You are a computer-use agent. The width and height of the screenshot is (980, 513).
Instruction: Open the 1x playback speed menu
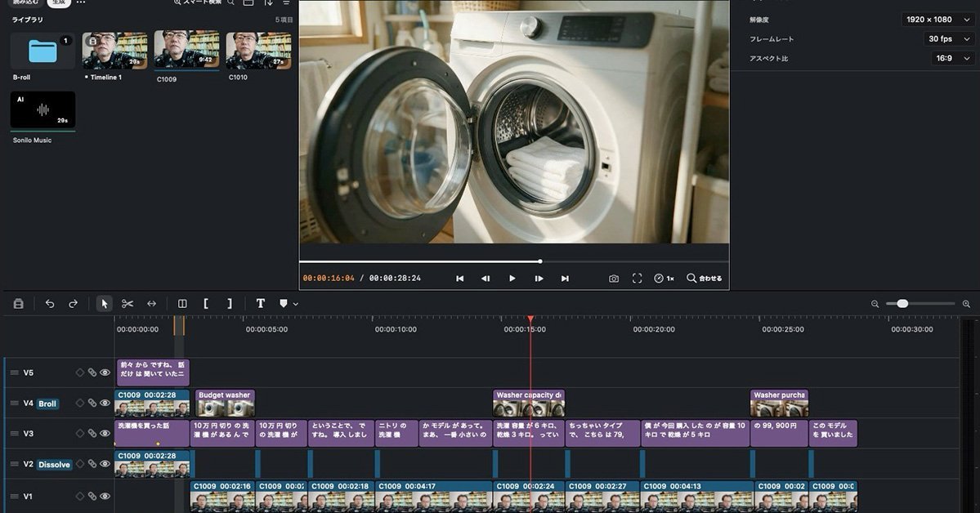coord(664,279)
